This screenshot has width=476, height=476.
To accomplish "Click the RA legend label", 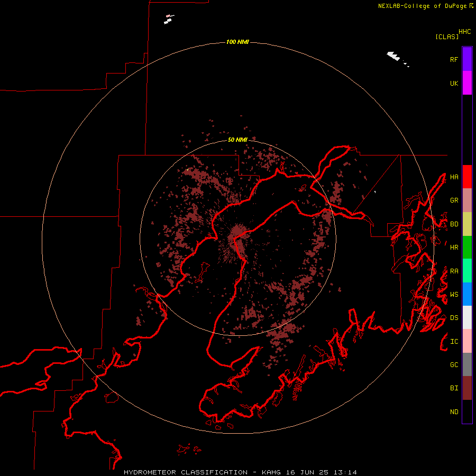I will click(454, 271).
